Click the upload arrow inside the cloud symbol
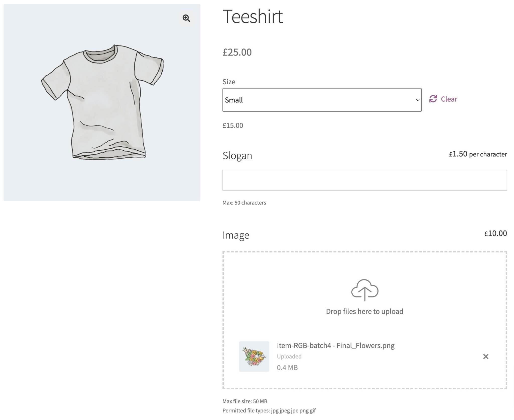 (364, 294)
